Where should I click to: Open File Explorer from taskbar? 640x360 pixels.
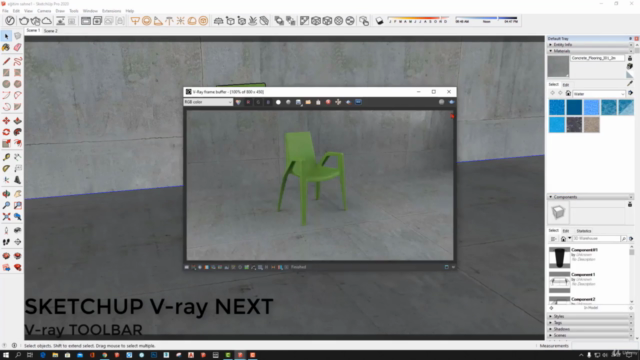55,355
